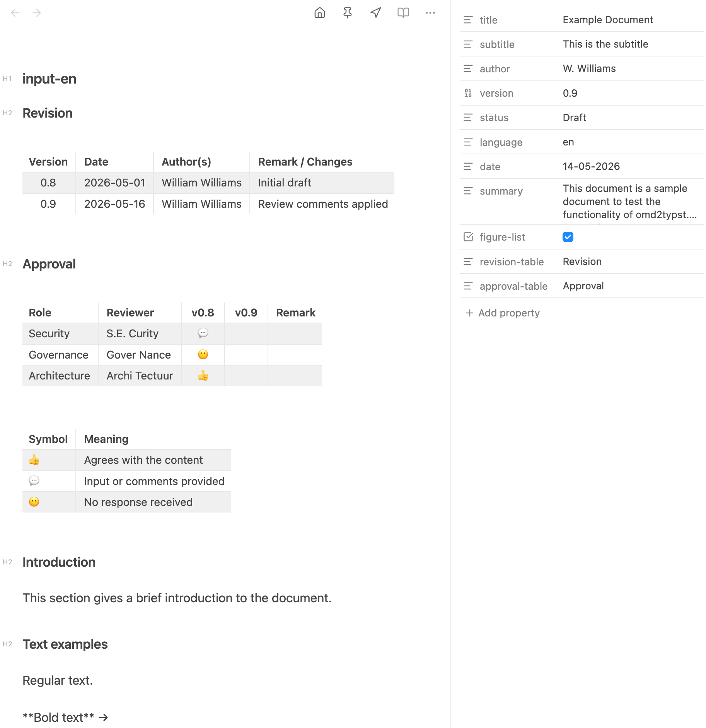Click the H2 marker beside Introduction
The height and width of the screenshot is (728, 706).
point(7,562)
